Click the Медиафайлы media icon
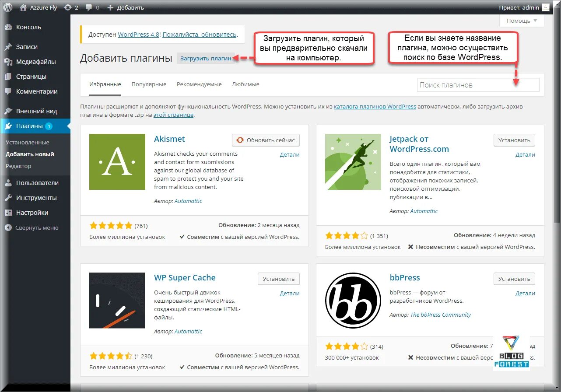Viewport: 561px width, 392px height. click(8, 62)
